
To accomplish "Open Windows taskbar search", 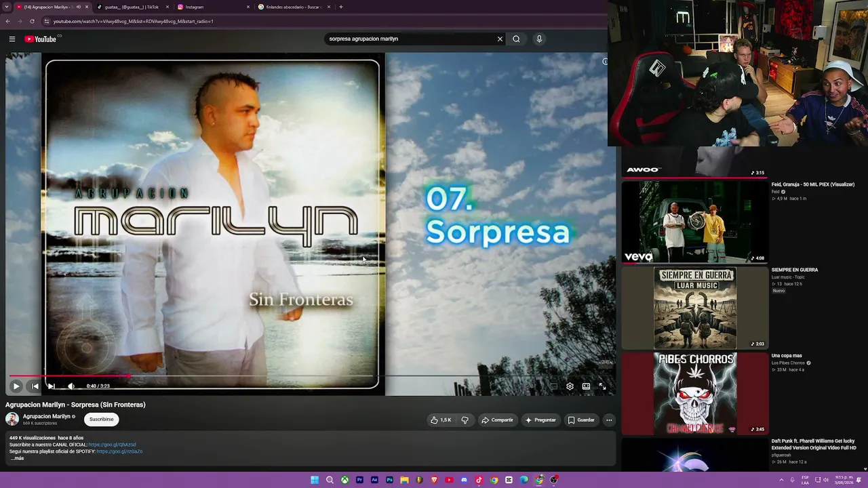I will point(330,480).
